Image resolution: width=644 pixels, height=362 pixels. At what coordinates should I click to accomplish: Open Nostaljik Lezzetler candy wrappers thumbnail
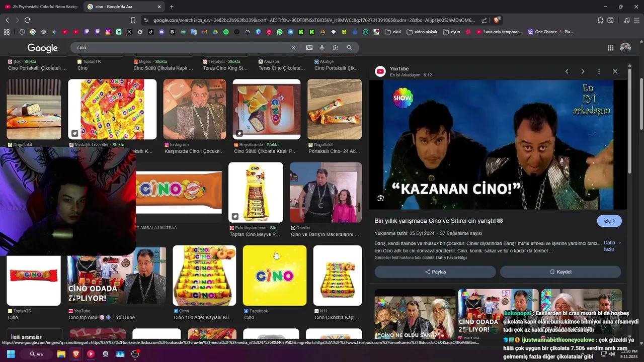pos(112,109)
